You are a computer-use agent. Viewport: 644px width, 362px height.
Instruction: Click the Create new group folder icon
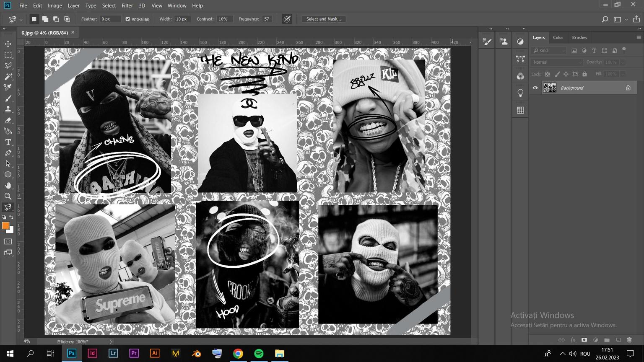[607, 340]
